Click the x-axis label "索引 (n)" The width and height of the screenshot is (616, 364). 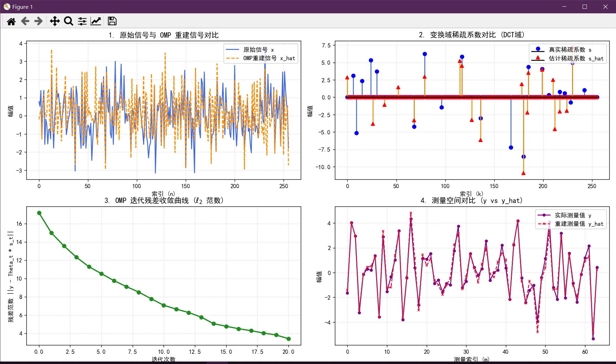163,194
